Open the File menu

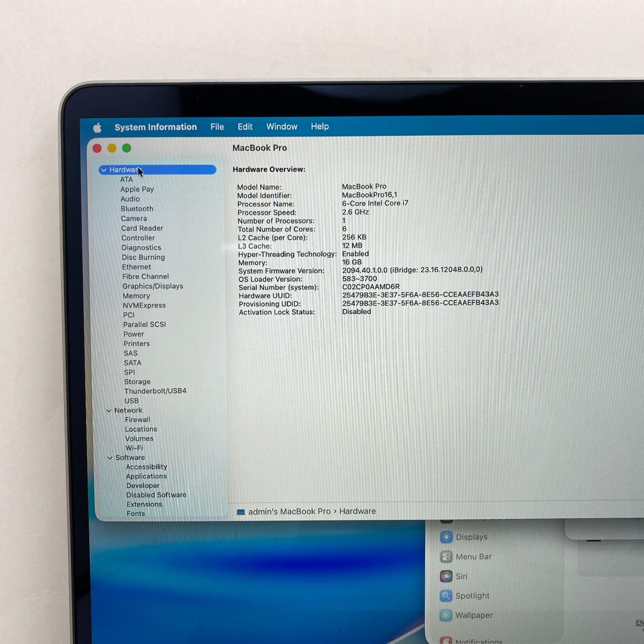(217, 127)
